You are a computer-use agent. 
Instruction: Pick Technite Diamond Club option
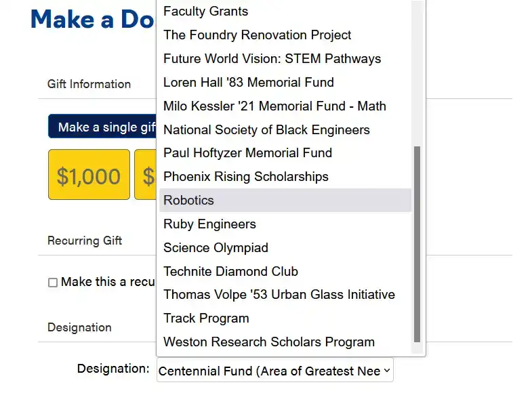[230, 272]
